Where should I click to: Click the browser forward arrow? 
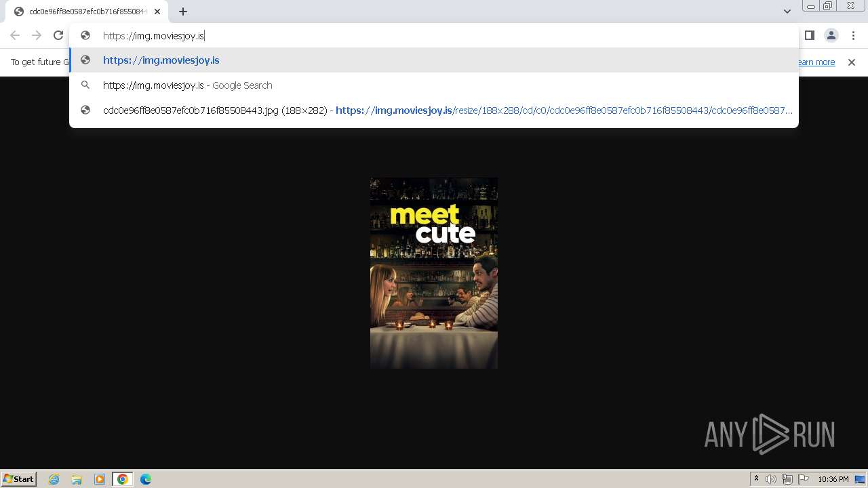(37, 35)
